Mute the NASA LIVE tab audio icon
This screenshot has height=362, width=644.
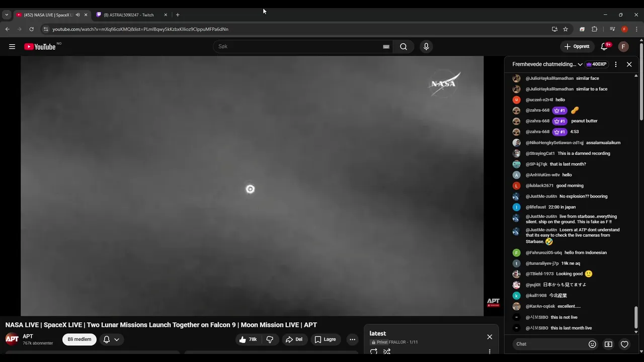click(77, 15)
